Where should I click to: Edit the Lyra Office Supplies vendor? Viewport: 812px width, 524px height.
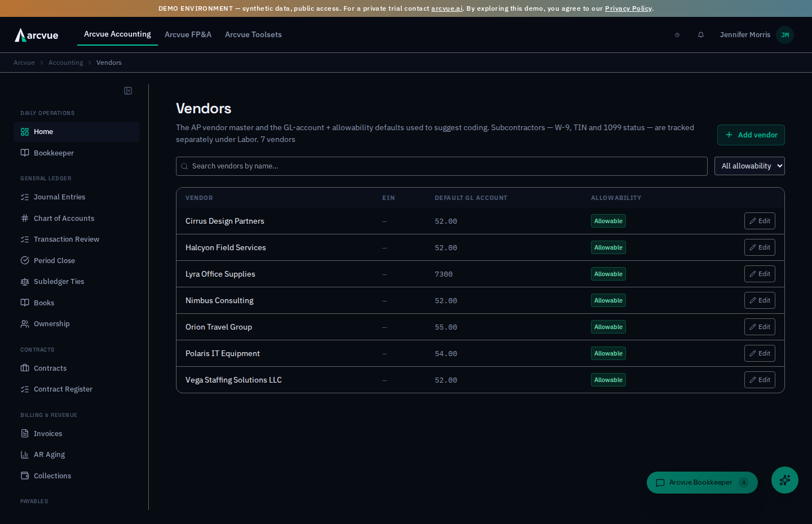coord(760,274)
